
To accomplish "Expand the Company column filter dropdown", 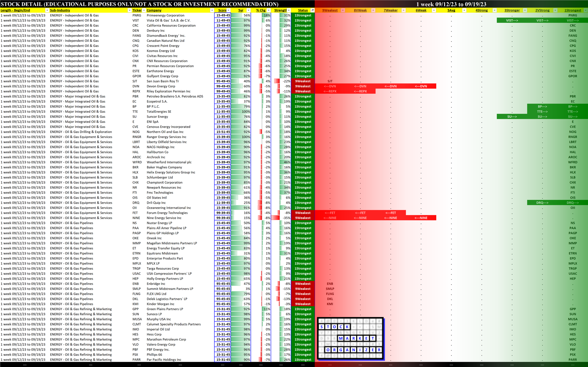I will (x=212, y=10).
